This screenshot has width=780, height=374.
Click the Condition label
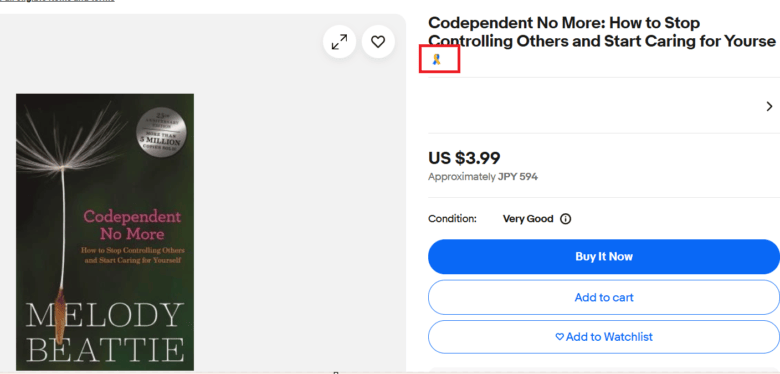tap(452, 219)
